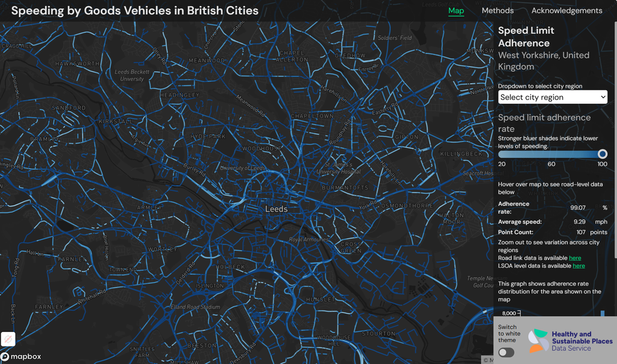Viewport: 617px width, 364px height.
Task: Click the Point Count value 107
Action: click(x=581, y=233)
